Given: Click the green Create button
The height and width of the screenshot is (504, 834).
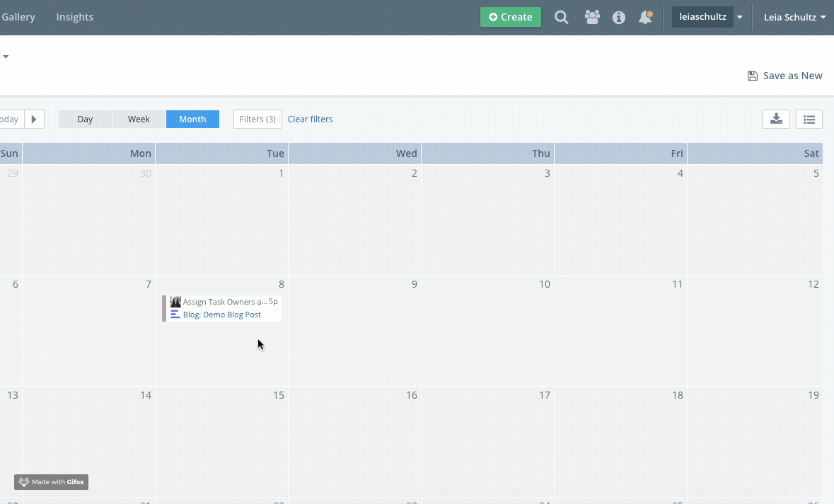Looking at the screenshot, I should 511,17.
